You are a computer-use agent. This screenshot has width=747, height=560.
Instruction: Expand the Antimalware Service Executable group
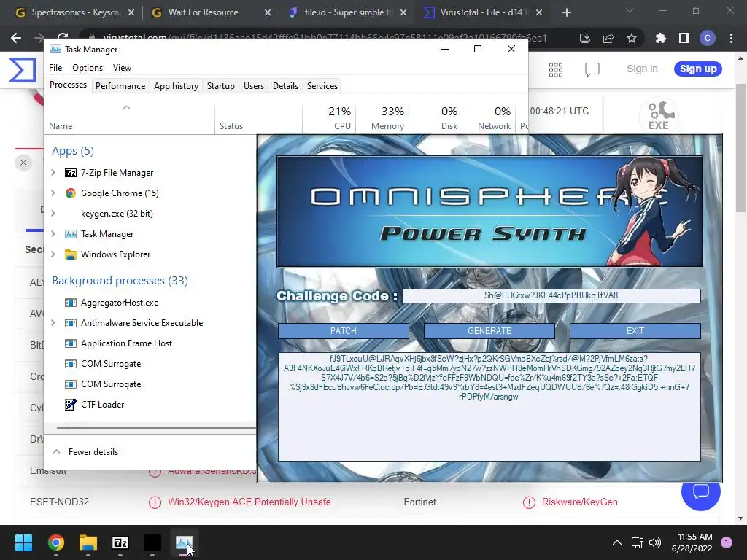point(53,323)
